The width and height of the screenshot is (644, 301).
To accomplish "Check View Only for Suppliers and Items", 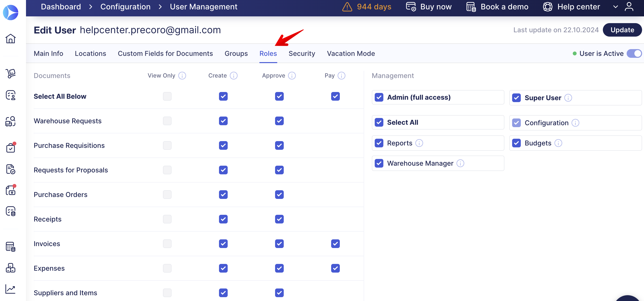I will click(x=167, y=293).
